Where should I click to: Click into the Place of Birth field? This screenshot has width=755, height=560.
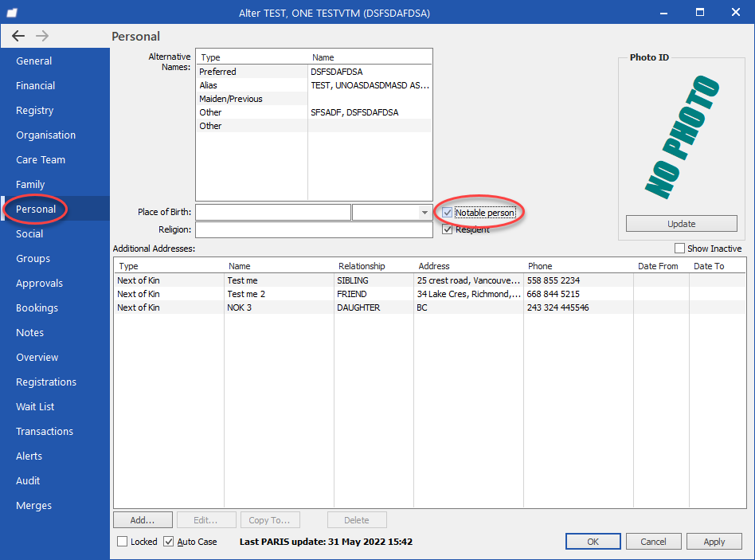pos(273,213)
